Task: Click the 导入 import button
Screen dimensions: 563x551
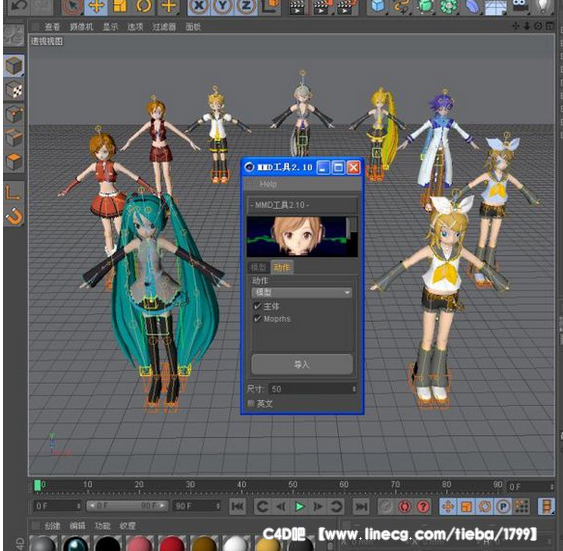Action: tap(302, 365)
